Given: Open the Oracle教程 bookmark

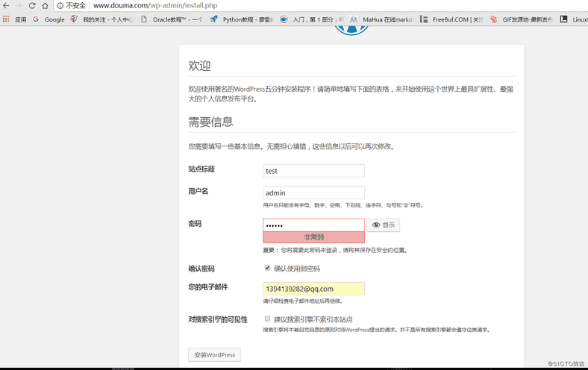Looking at the screenshot, I should pos(172,19).
